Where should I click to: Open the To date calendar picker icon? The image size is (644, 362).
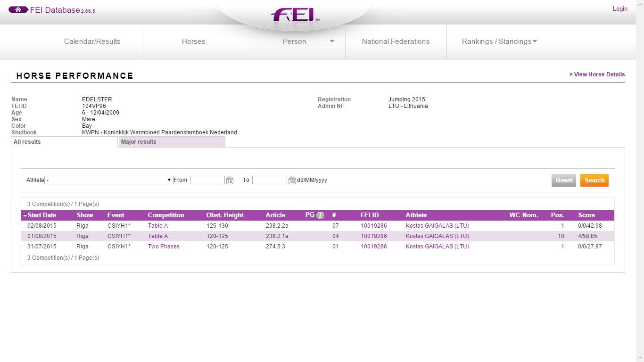pyautogui.click(x=292, y=180)
